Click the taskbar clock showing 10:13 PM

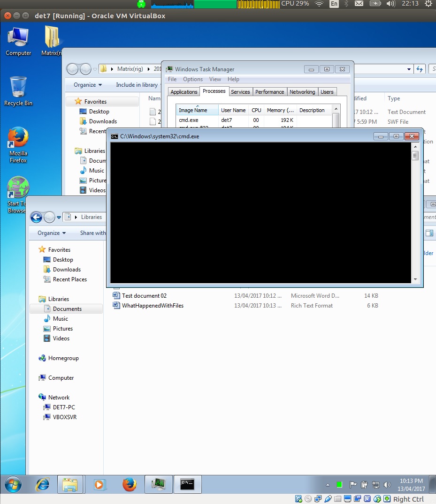pyautogui.click(x=411, y=485)
